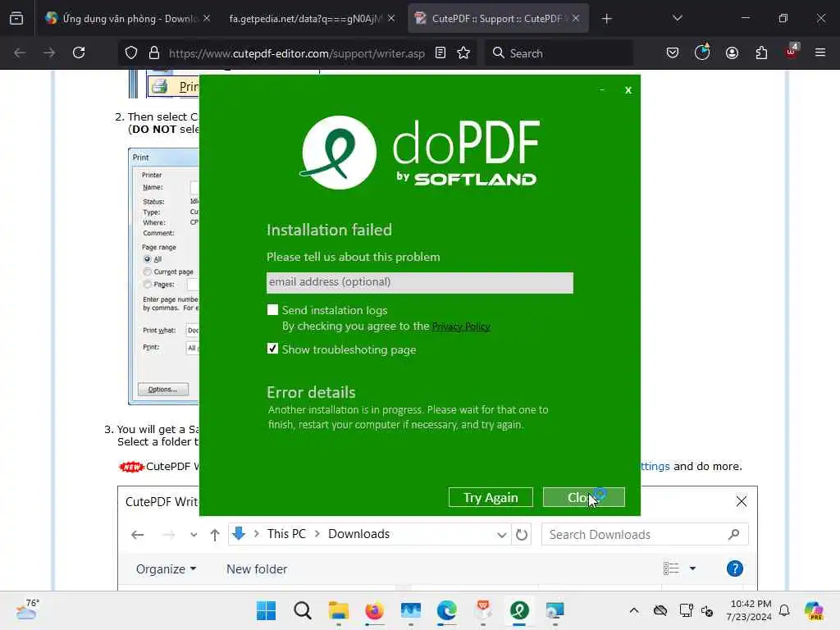The width and height of the screenshot is (840, 630).
Task: Click Options button in Print dialog image
Action: pos(163,390)
